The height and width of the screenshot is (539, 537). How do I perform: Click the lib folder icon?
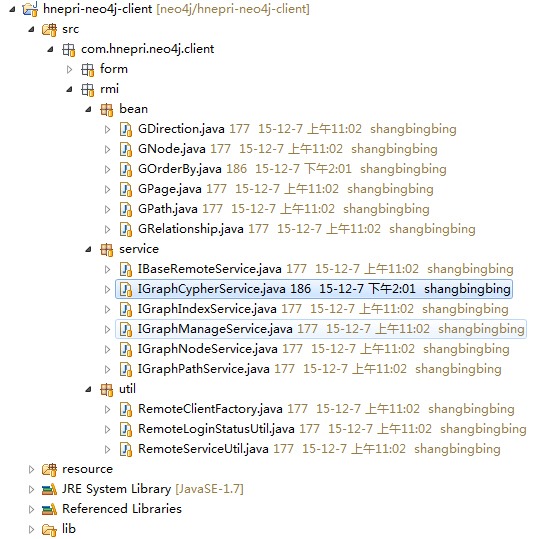[x=49, y=530]
